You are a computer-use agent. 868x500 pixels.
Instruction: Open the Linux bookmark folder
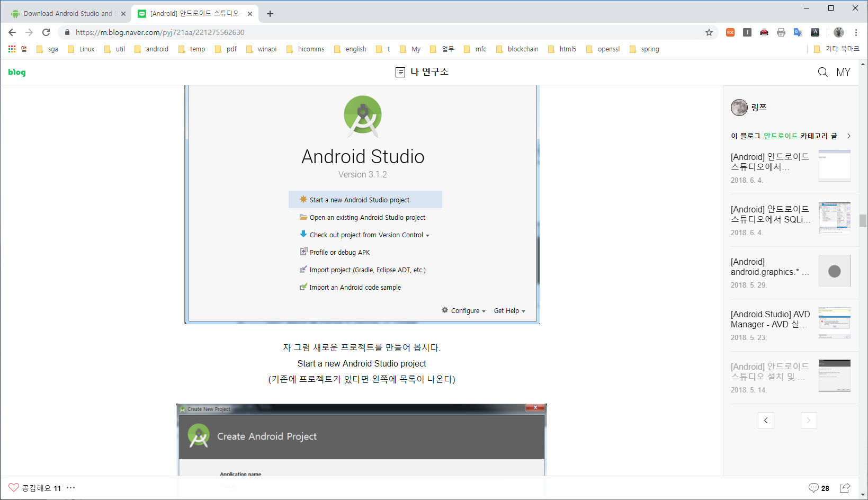[81, 49]
